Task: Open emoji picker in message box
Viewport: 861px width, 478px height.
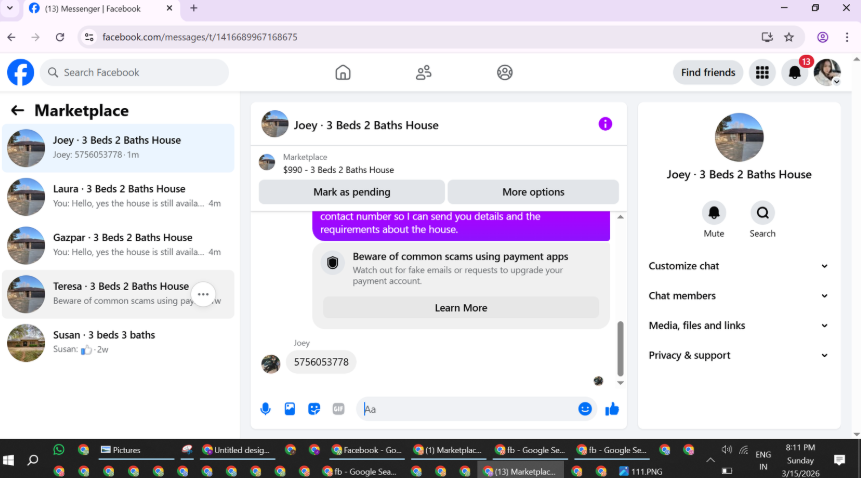Action: click(585, 409)
